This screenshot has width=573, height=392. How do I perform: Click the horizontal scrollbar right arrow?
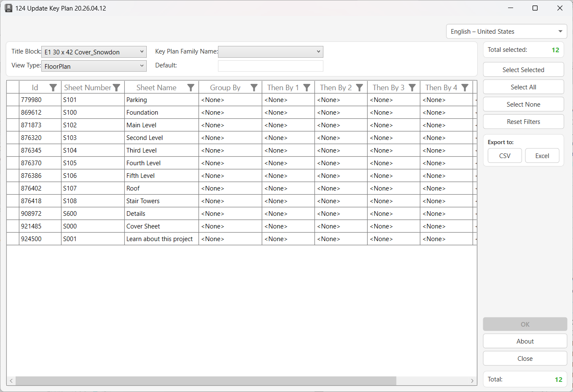click(x=472, y=381)
